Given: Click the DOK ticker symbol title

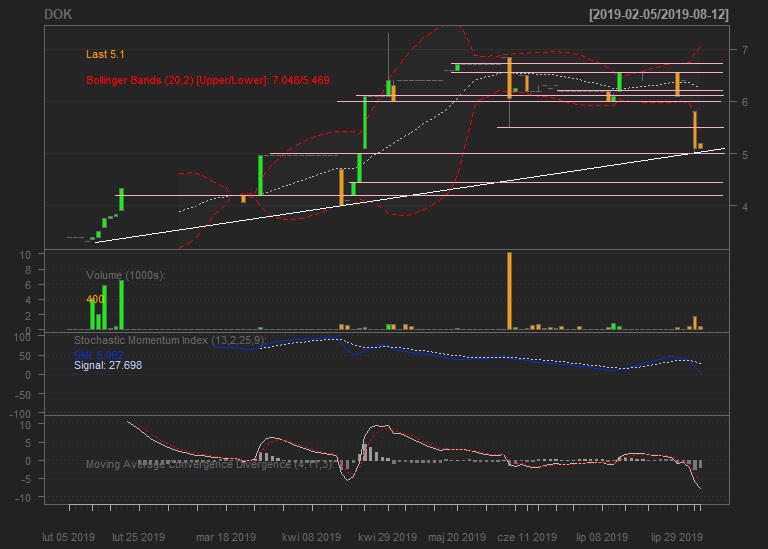Looking at the screenshot, I should click(57, 15).
